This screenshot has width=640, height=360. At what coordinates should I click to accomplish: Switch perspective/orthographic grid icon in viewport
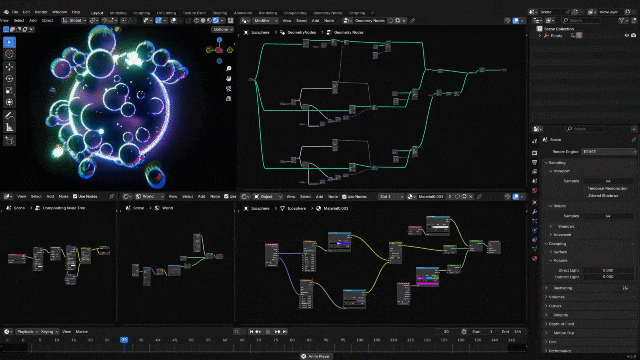(x=229, y=99)
